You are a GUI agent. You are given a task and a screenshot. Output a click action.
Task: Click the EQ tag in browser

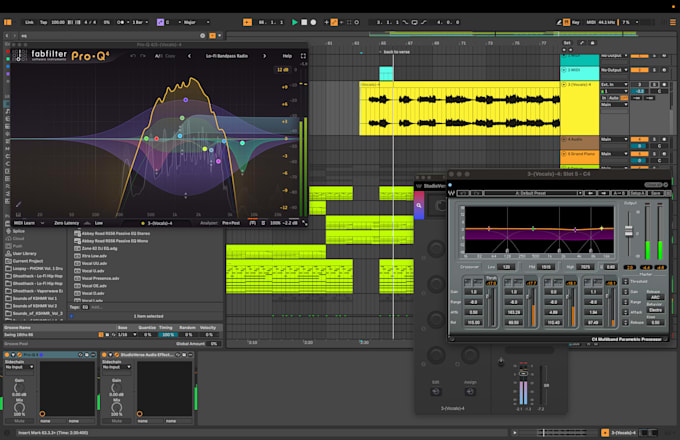tap(85, 307)
